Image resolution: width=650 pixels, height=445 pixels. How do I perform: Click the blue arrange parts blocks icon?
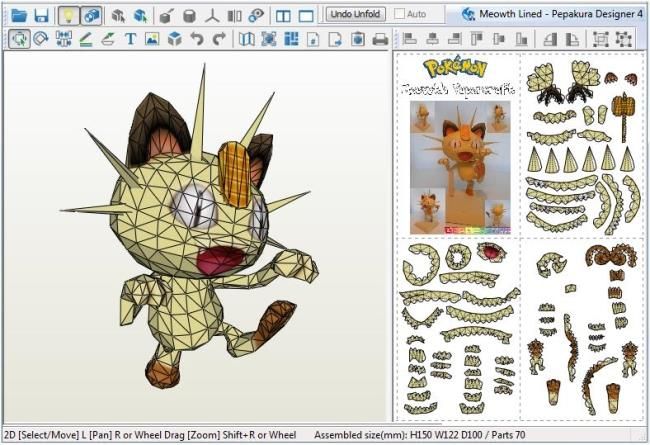pyautogui.click(x=291, y=39)
